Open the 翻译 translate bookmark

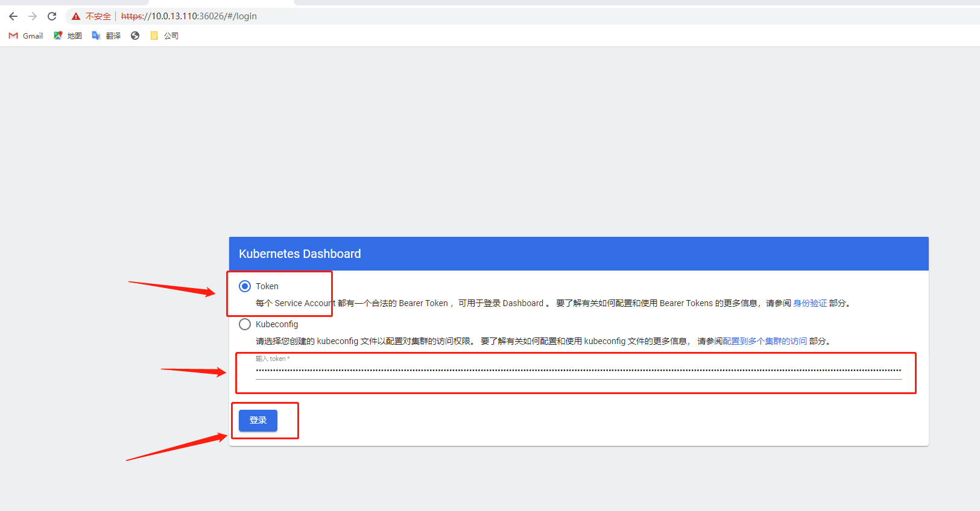pos(106,36)
